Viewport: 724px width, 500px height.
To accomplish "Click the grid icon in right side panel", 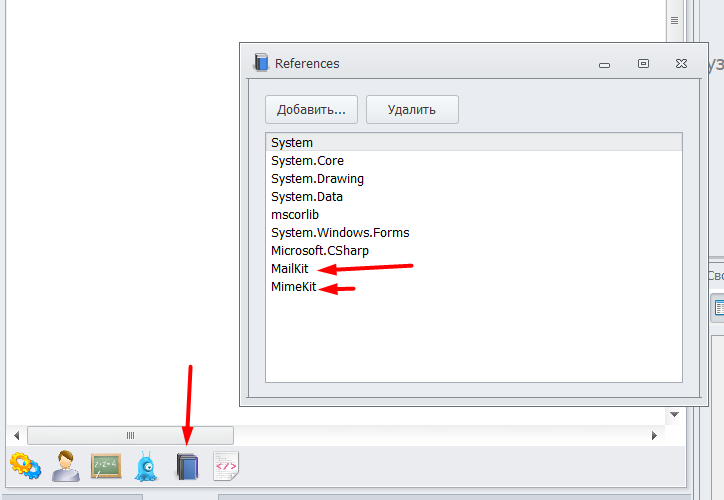I will coord(719,307).
